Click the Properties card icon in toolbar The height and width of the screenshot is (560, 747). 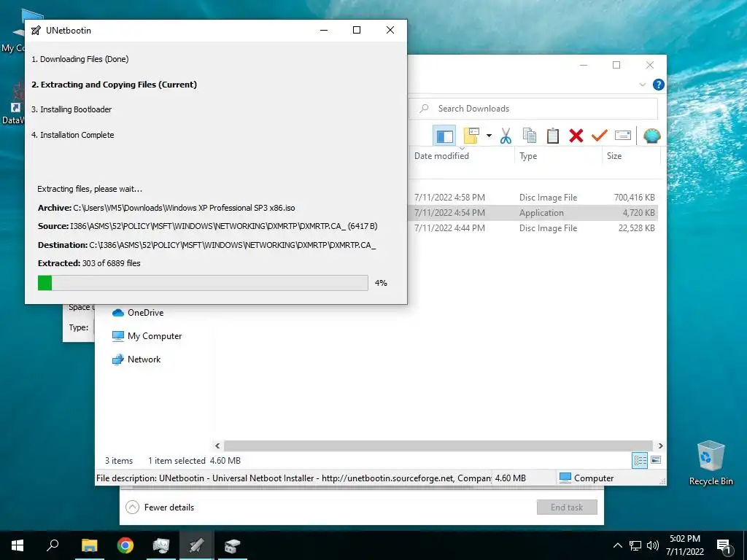click(623, 136)
